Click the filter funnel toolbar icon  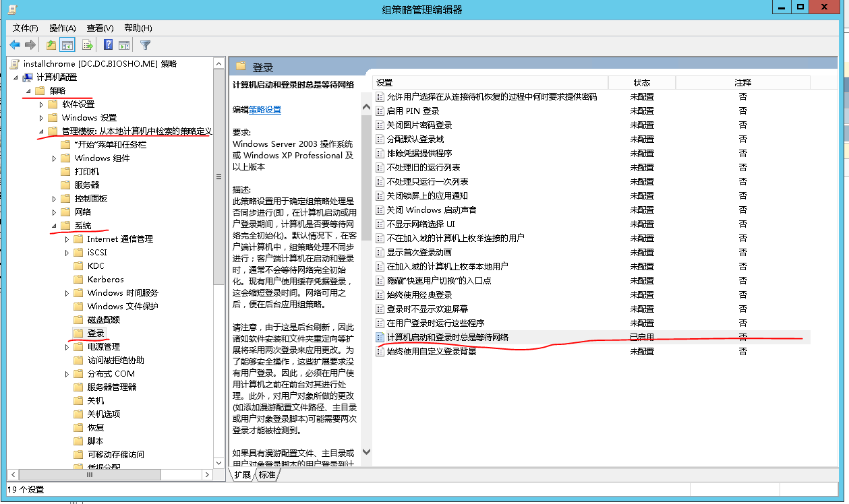(145, 45)
